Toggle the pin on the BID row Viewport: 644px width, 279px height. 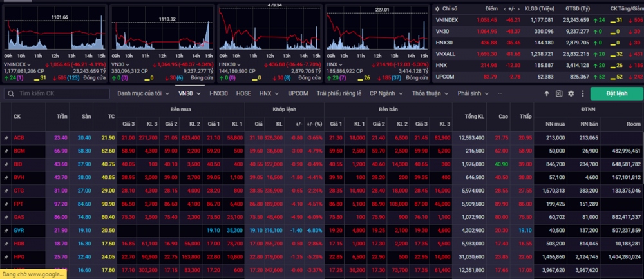[6, 164]
